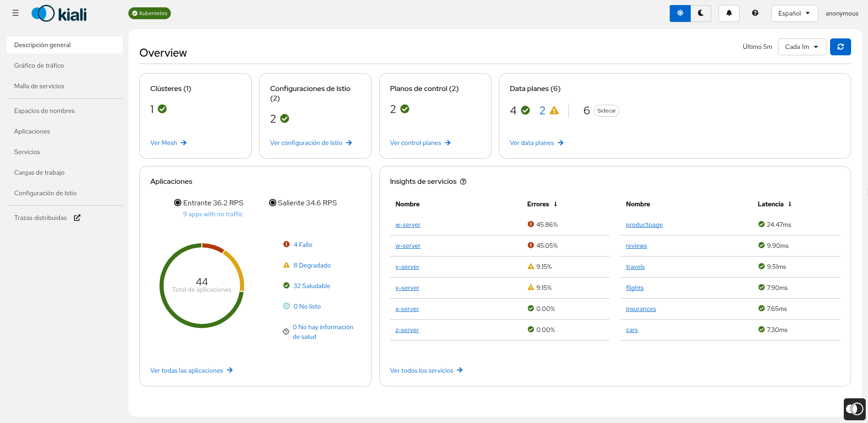
Task: Open Configuración de Istio from sidebar
Action: 45,193
